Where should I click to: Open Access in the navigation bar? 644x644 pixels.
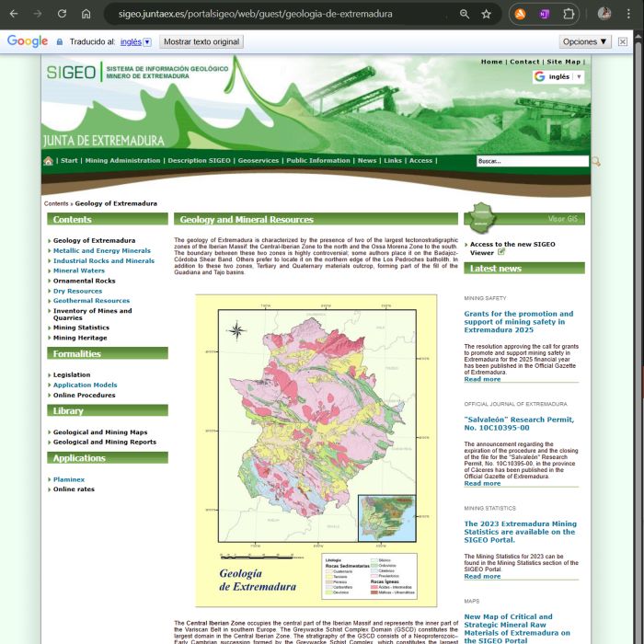(420, 161)
